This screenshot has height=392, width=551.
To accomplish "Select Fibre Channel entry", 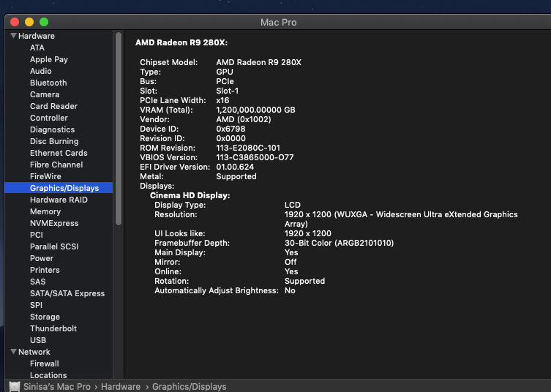I will (56, 165).
